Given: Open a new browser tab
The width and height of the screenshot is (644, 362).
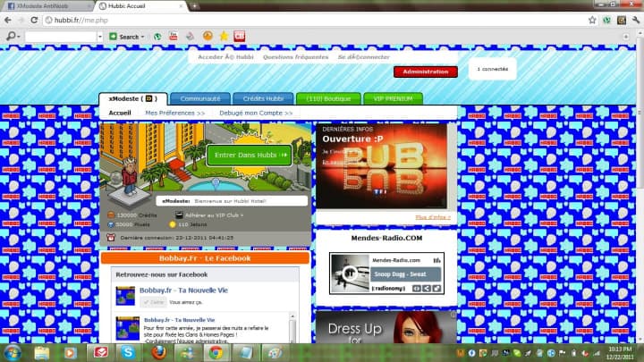Looking at the screenshot, I should (x=194, y=6).
